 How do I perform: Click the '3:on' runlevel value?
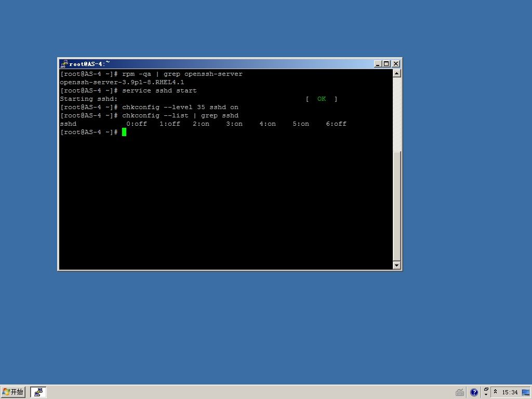(234, 124)
